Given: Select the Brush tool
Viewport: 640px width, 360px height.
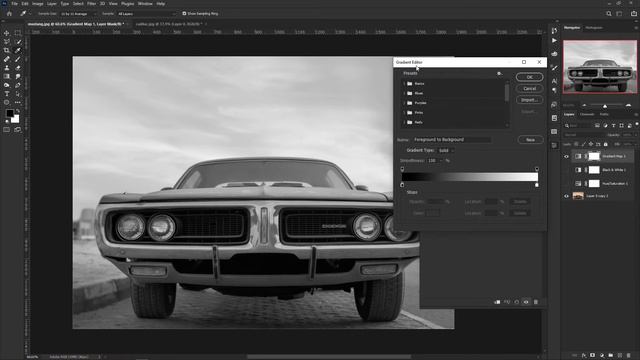Looking at the screenshot, I should pos(18,59).
